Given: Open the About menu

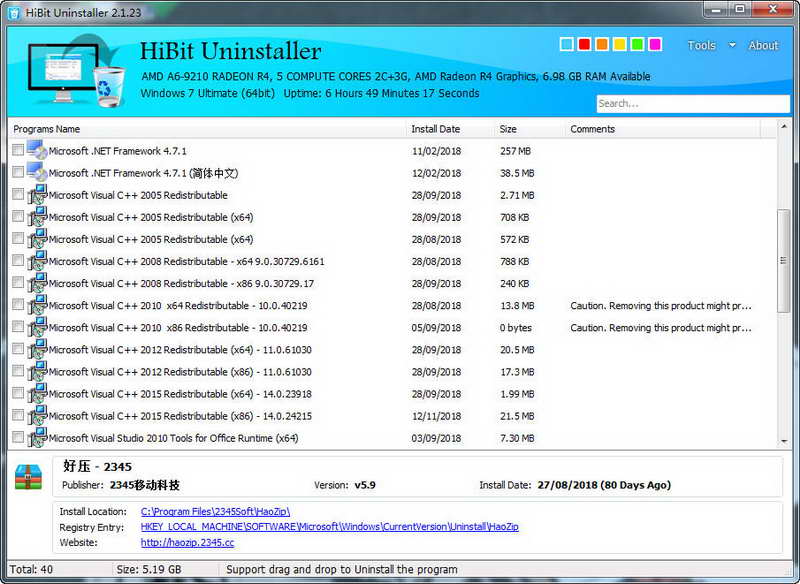Looking at the screenshot, I should [x=763, y=45].
